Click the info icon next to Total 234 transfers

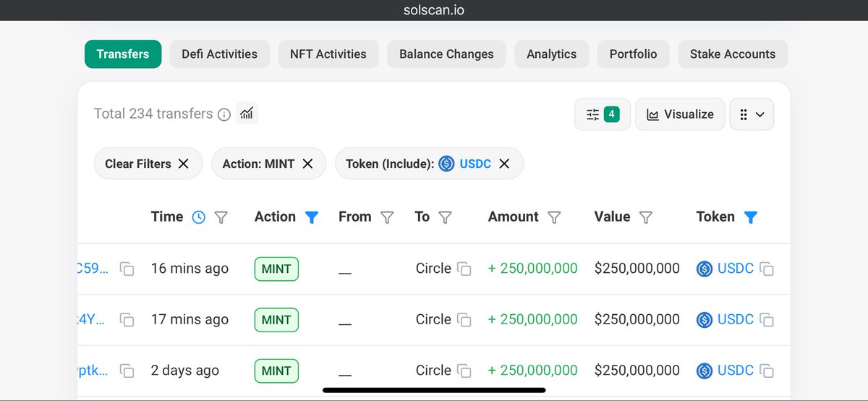point(224,114)
